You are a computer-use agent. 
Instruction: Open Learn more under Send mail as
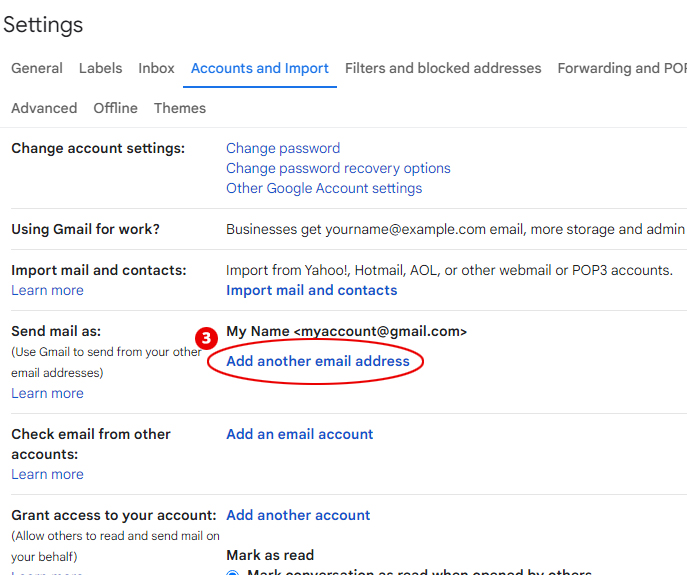coord(47,393)
